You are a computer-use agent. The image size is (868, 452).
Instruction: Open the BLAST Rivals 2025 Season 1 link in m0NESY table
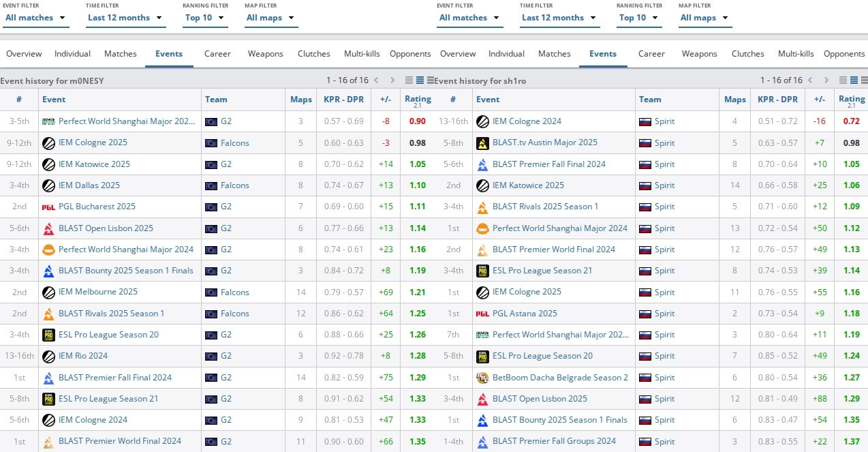(x=111, y=314)
